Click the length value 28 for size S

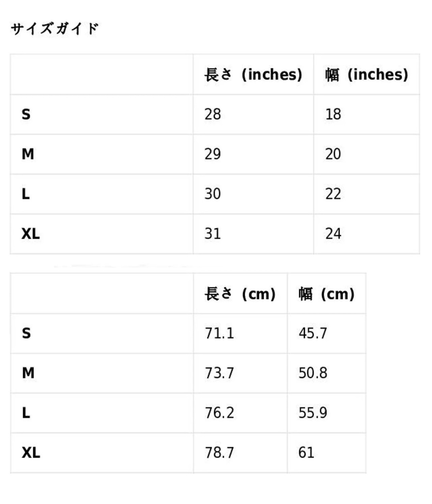point(213,114)
